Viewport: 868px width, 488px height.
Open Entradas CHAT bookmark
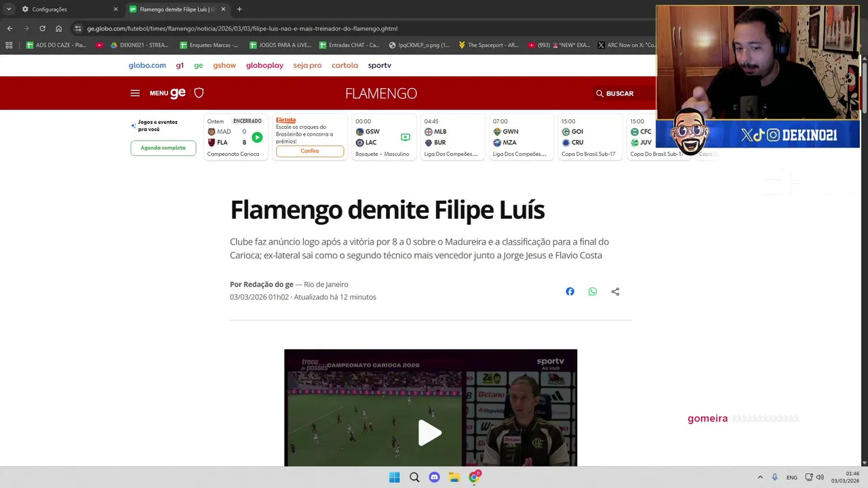pos(350,45)
